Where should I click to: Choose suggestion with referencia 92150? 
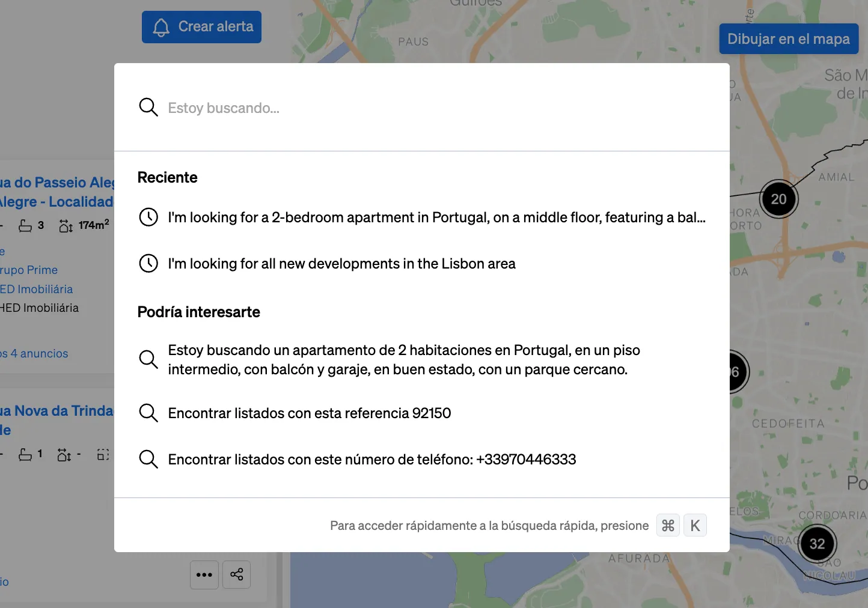tap(422, 413)
